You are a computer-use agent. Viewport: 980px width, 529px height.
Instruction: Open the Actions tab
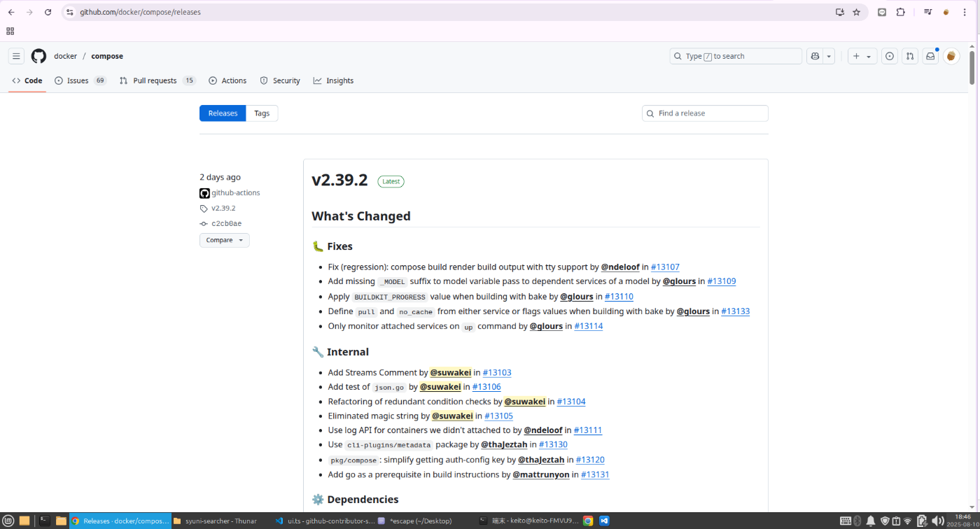[x=227, y=80]
